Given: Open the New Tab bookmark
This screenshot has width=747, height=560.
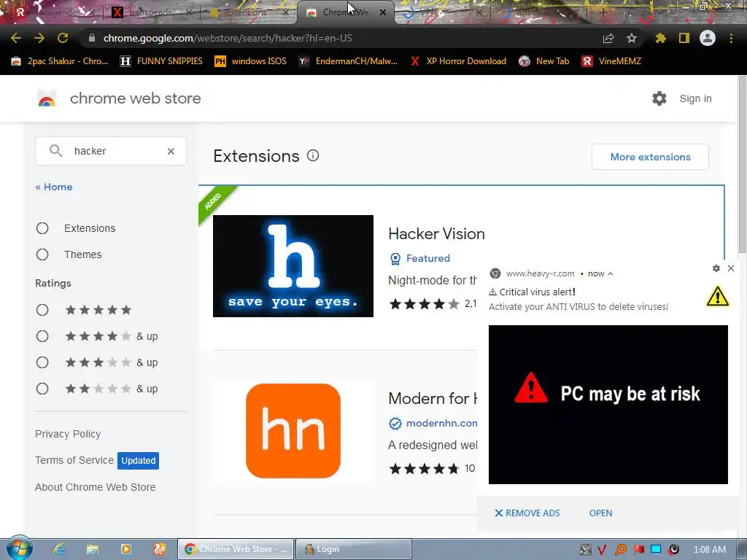Looking at the screenshot, I should click(x=544, y=61).
